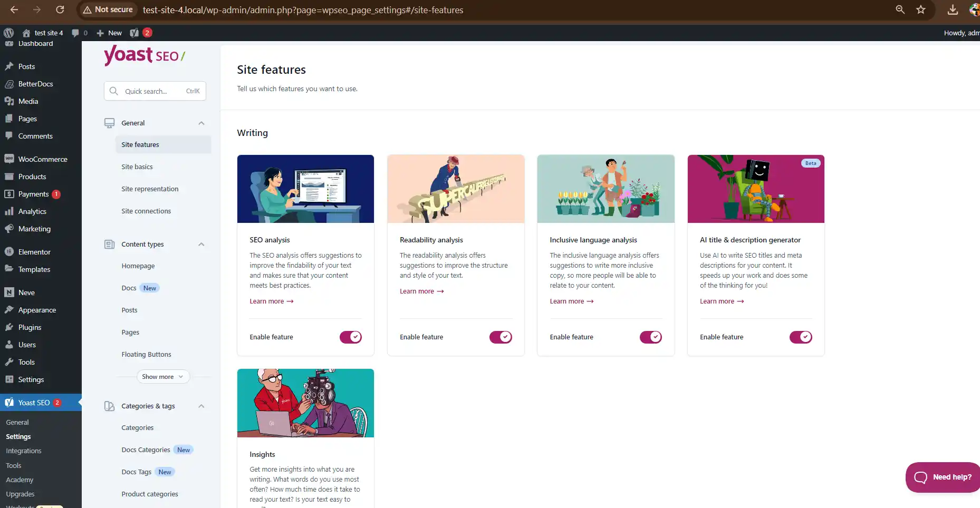Click the Pages icon in WordPress sidebar
Image resolution: width=980 pixels, height=508 pixels.
(9, 119)
